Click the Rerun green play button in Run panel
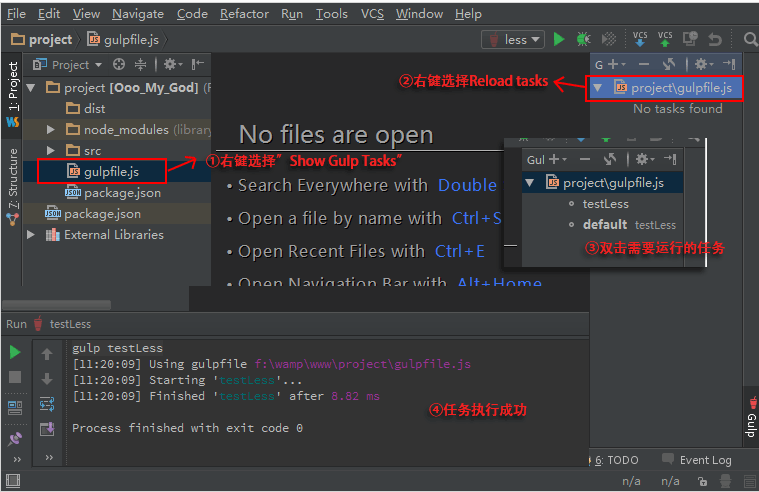Screen dimensions: 759x492 (x=15, y=353)
